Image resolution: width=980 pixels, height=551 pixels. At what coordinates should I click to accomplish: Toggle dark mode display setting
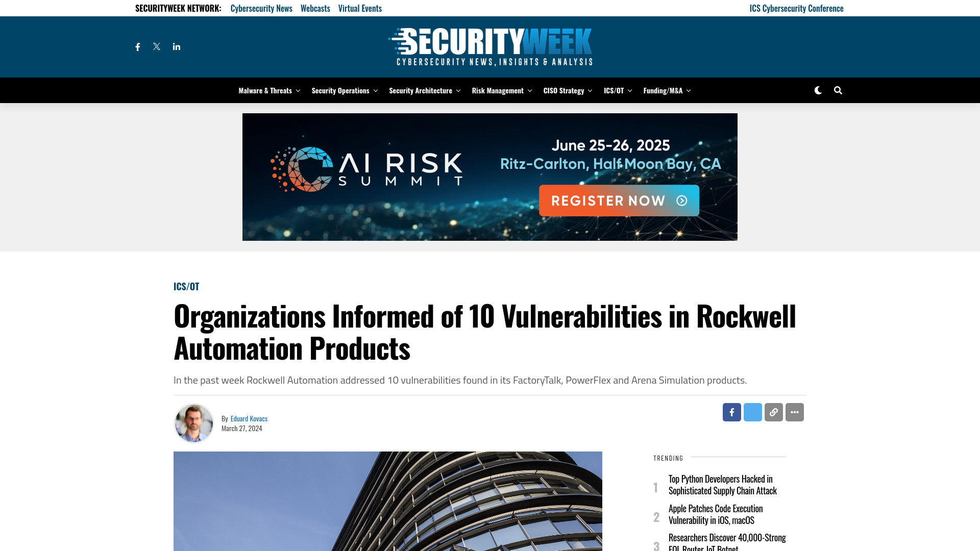pos(818,90)
